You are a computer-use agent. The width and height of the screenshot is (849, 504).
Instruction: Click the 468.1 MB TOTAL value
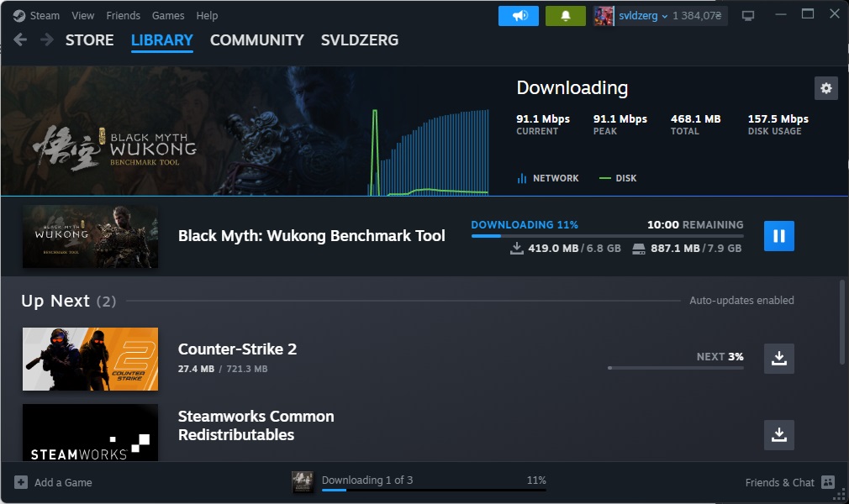(696, 118)
